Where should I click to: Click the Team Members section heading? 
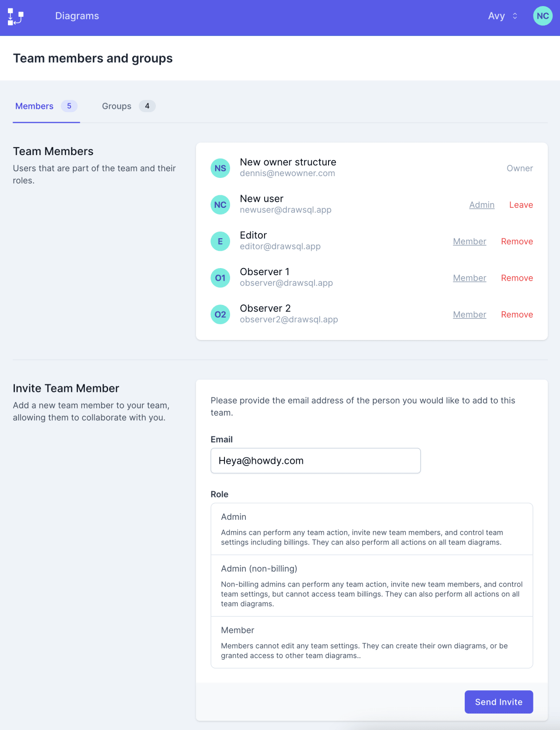53,151
